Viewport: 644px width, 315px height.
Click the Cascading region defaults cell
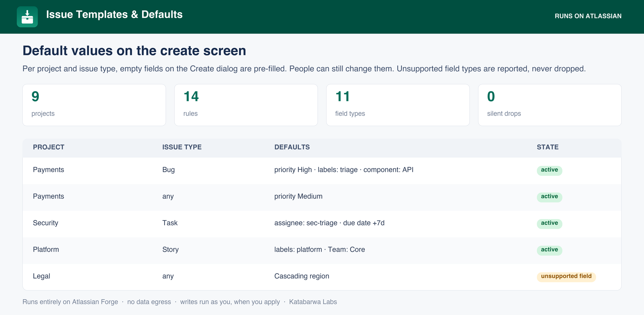tap(302, 276)
